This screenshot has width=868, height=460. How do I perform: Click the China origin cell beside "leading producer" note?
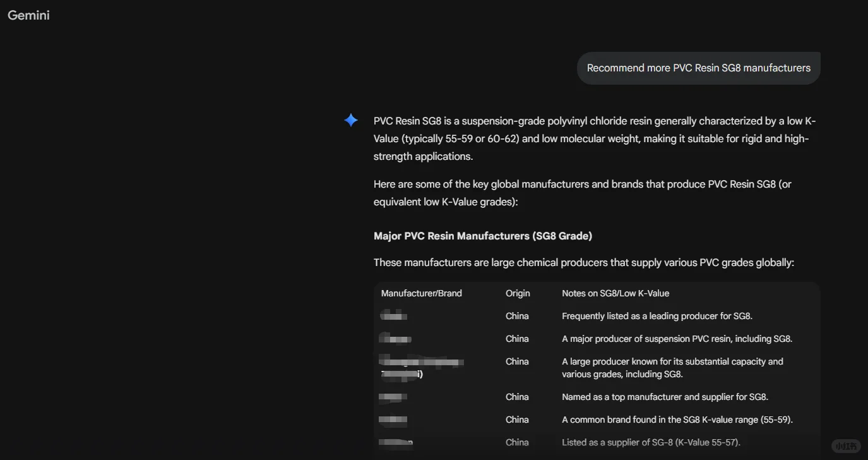517,316
